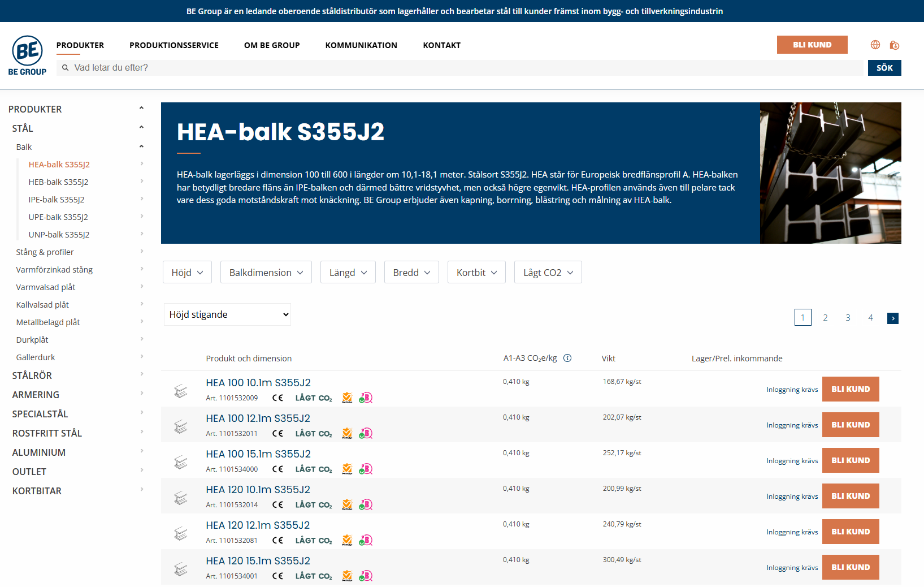Click the globe language selector icon
Screen dimensions: 924x587
click(875, 45)
